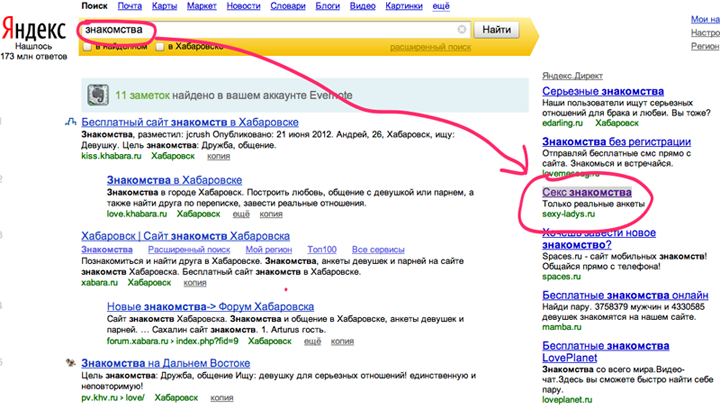
Task: Click 'Расширенный поиск' sitelink under xabara result
Action: pyautogui.click(x=189, y=249)
